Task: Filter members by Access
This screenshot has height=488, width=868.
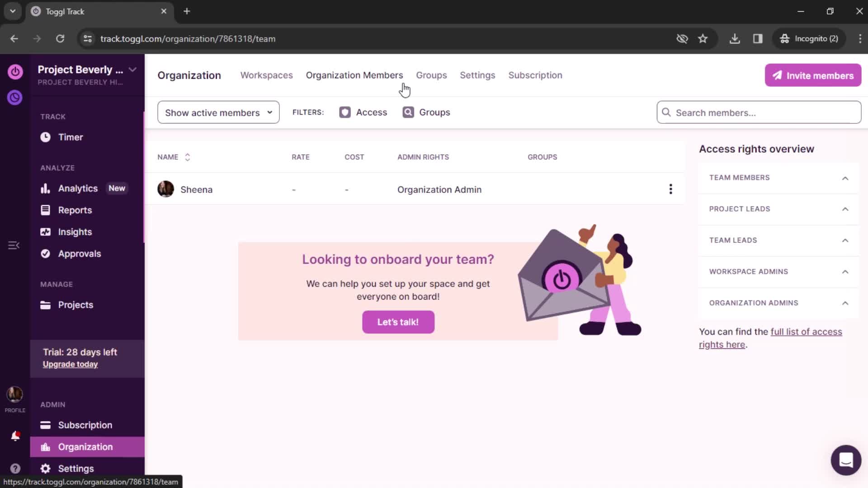Action: 363,112
